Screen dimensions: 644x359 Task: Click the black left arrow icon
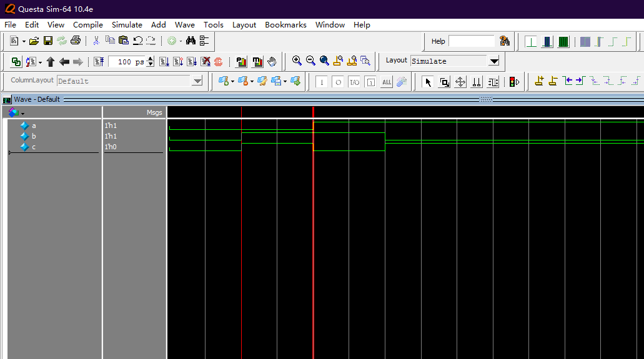pyautogui.click(x=64, y=62)
